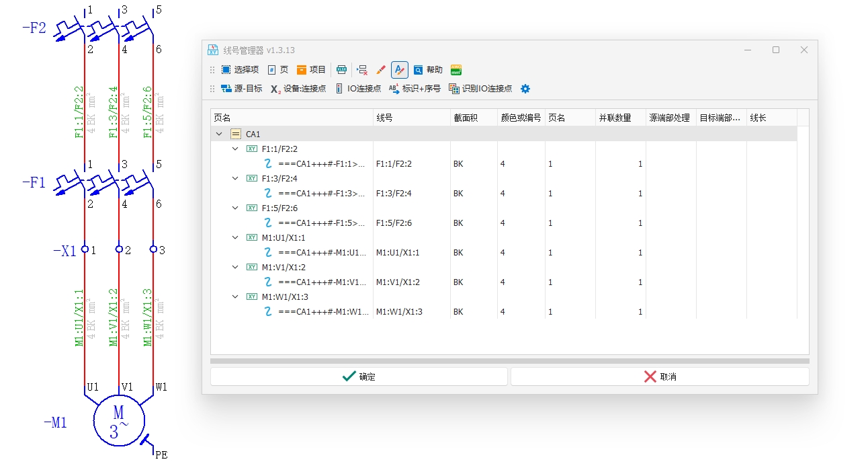Open 帮助 help
This screenshot has width=868, height=474.
coord(428,70)
